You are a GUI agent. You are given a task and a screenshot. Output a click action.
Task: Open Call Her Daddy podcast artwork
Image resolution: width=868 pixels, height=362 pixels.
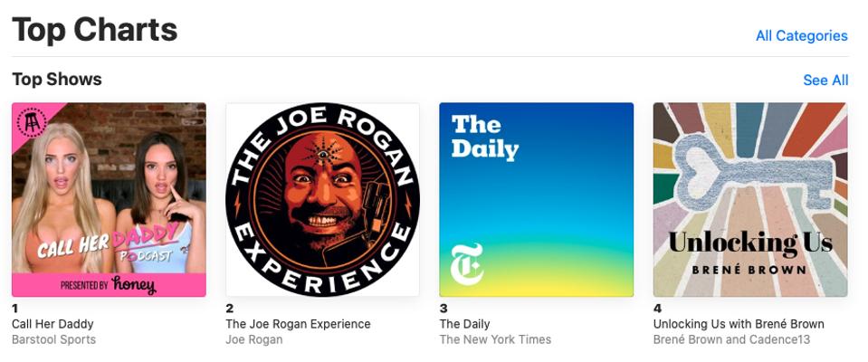tap(109, 199)
